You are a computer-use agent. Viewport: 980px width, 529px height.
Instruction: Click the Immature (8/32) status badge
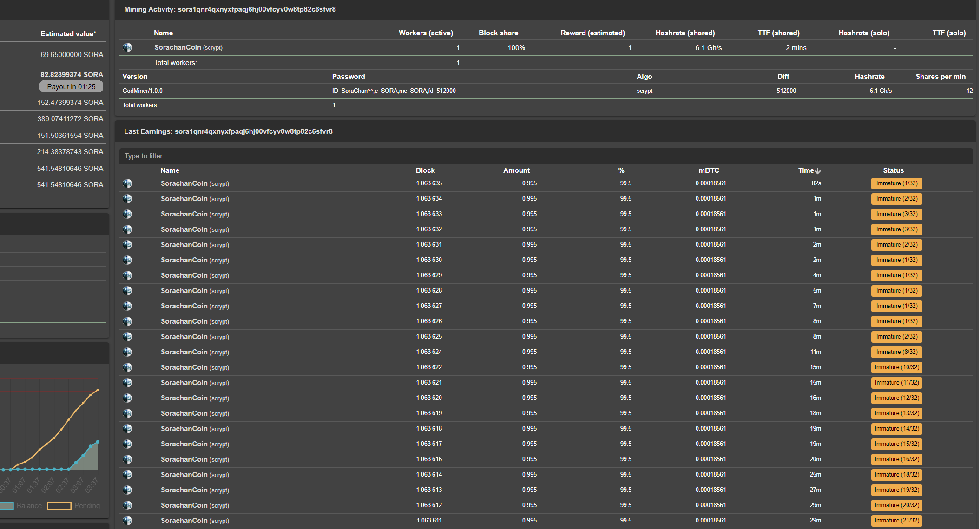(x=896, y=352)
